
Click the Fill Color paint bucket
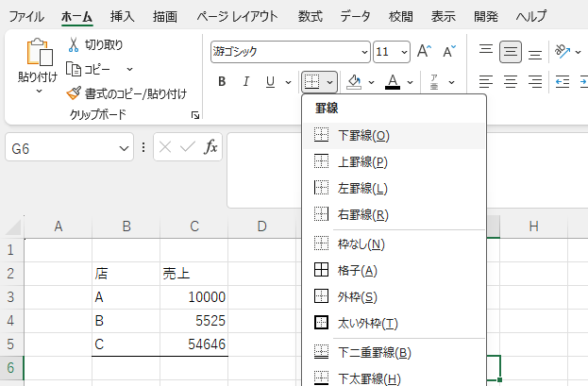coord(354,81)
